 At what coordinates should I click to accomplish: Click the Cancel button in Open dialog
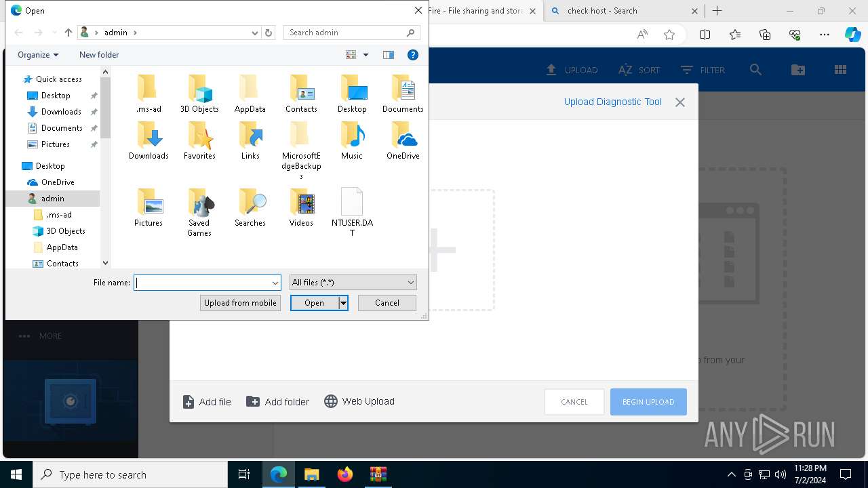[x=387, y=303]
